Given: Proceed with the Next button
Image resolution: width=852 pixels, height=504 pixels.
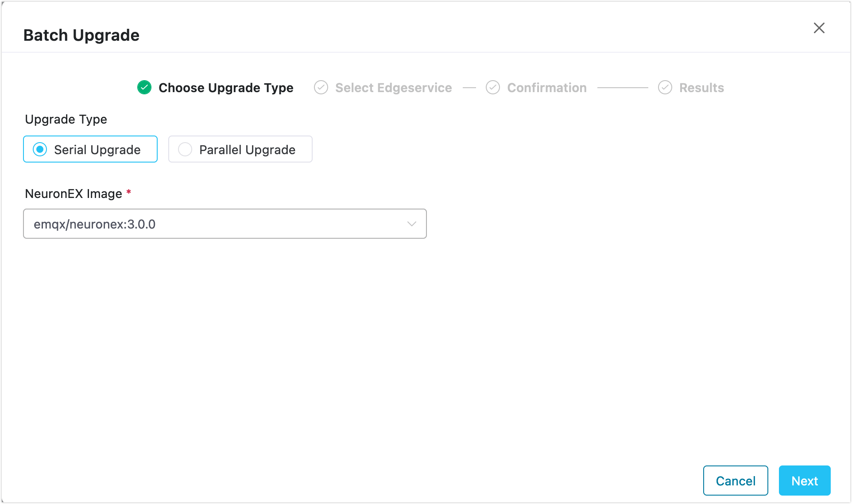Looking at the screenshot, I should (x=804, y=481).
